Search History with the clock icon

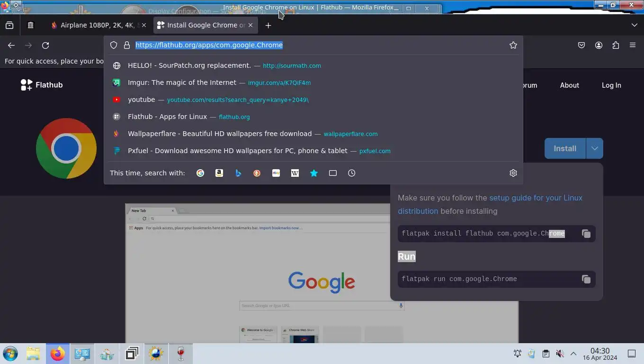[x=352, y=173]
